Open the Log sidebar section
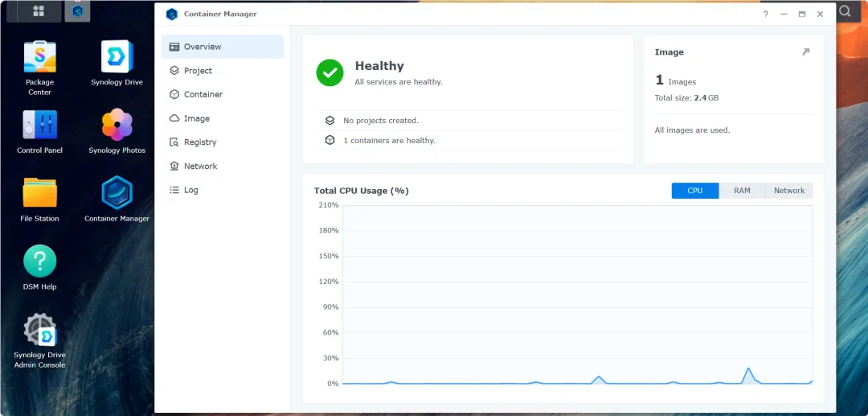The height and width of the screenshot is (416, 868). click(x=223, y=190)
